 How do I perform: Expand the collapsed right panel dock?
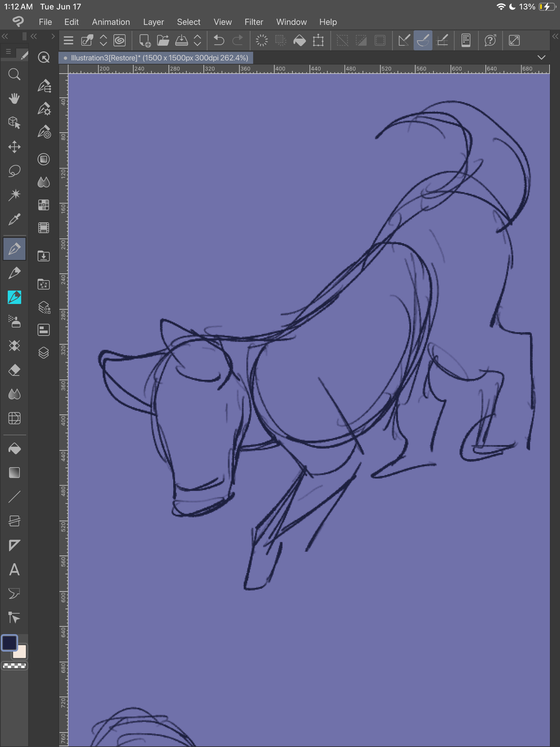tap(555, 36)
